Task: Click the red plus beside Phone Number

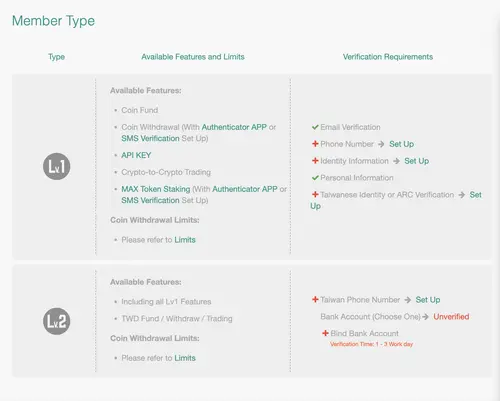Action: (315, 144)
